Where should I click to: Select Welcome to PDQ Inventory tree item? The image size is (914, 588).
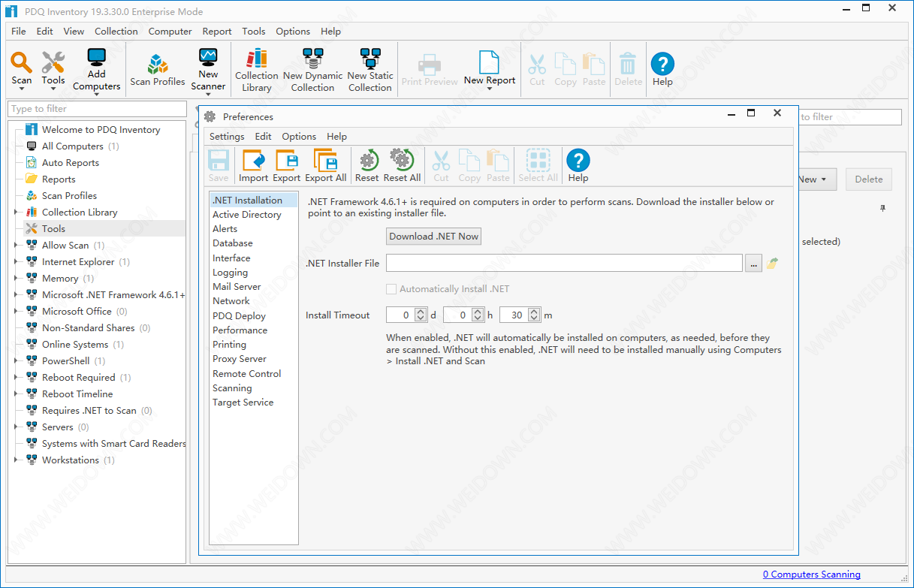coord(101,130)
